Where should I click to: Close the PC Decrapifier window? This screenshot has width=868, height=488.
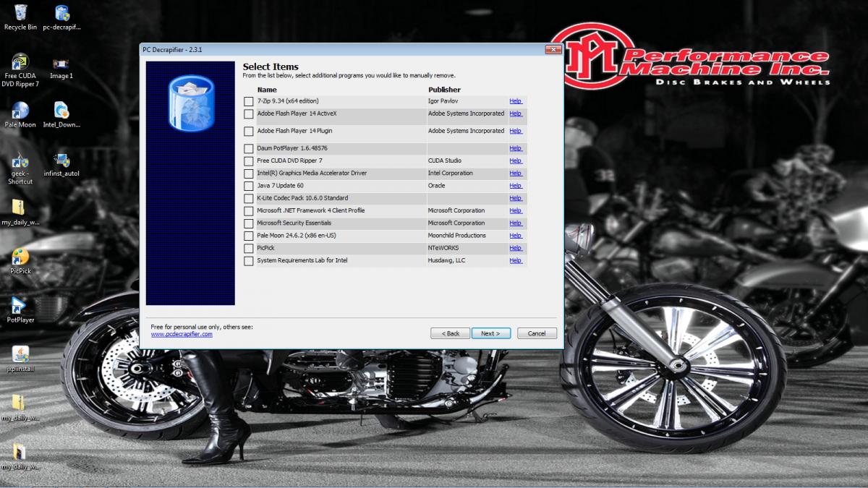click(x=553, y=49)
